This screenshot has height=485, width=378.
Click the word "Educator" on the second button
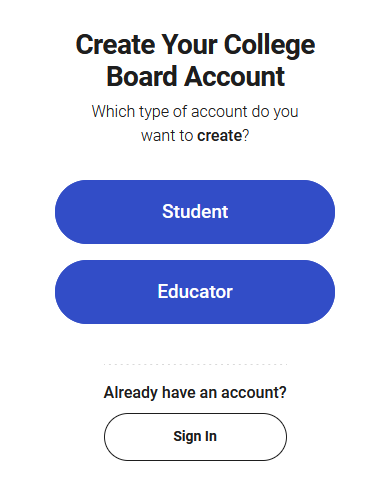click(x=195, y=292)
